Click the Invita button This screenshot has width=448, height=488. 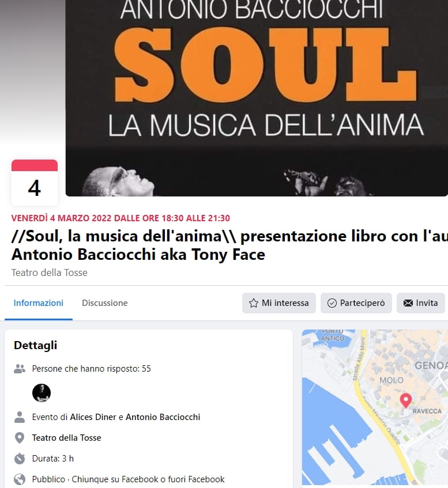(420, 303)
